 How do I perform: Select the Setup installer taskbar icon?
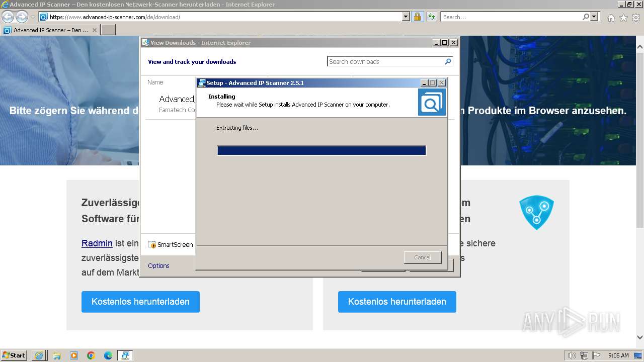pos(125,355)
